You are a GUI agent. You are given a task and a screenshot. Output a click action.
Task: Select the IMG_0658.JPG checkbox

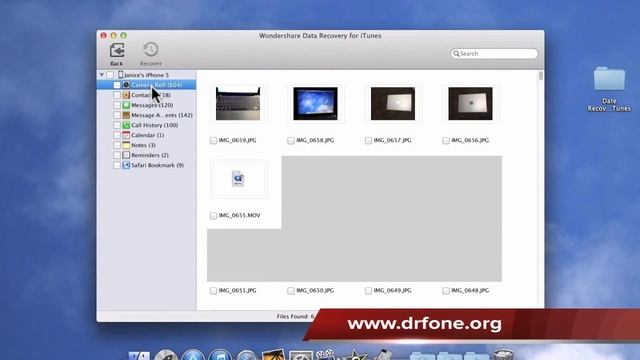(x=291, y=140)
